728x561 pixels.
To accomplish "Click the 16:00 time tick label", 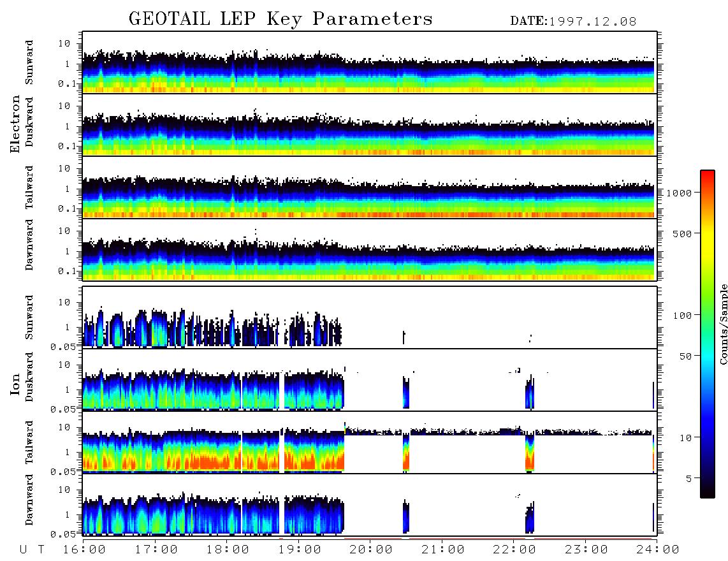I will pyautogui.click(x=85, y=550).
